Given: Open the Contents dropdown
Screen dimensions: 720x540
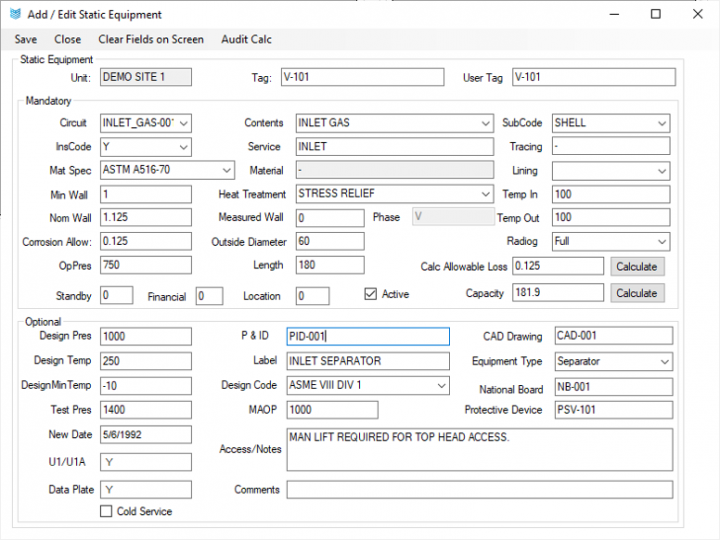Looking at the screenshot, I should click(485, 123).
